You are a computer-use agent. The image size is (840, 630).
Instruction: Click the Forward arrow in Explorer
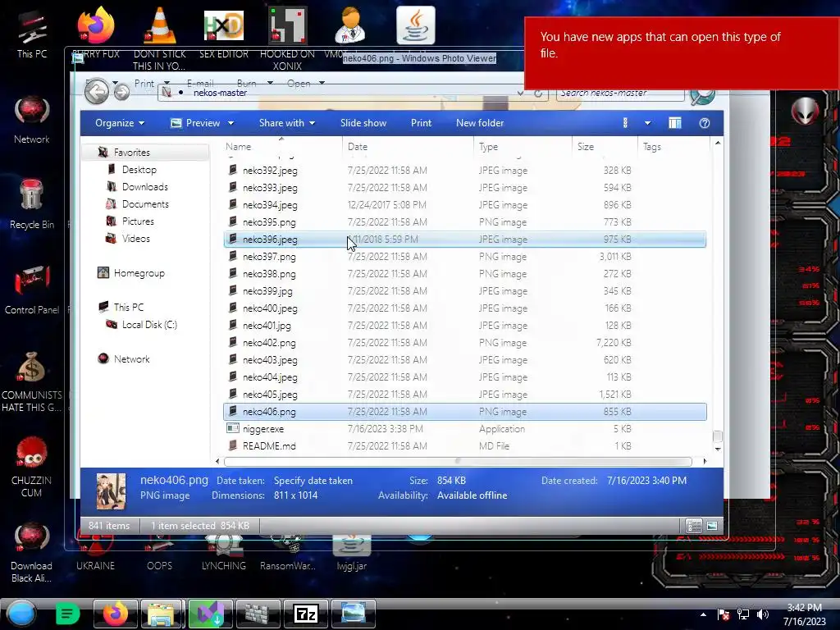tap(121, 92)
